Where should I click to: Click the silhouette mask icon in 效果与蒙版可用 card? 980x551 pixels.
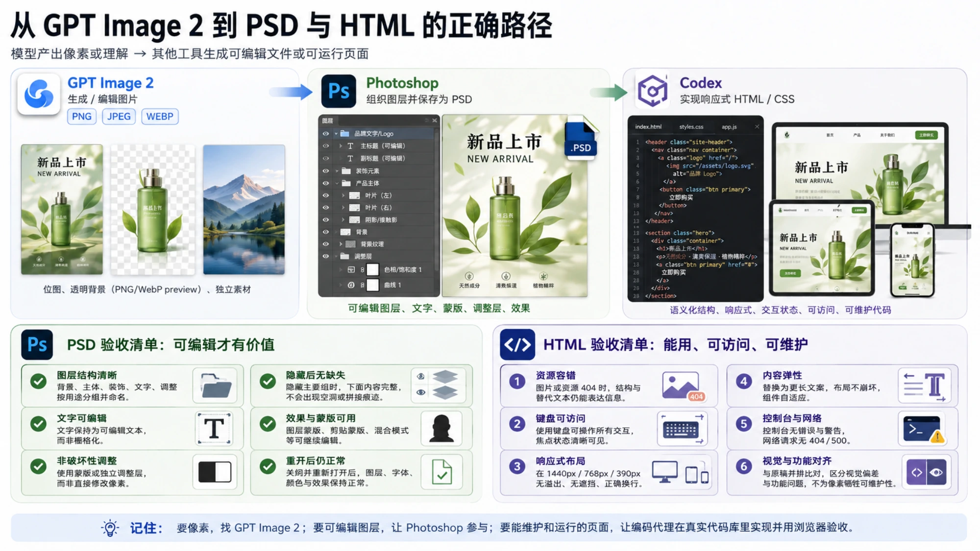441,429
